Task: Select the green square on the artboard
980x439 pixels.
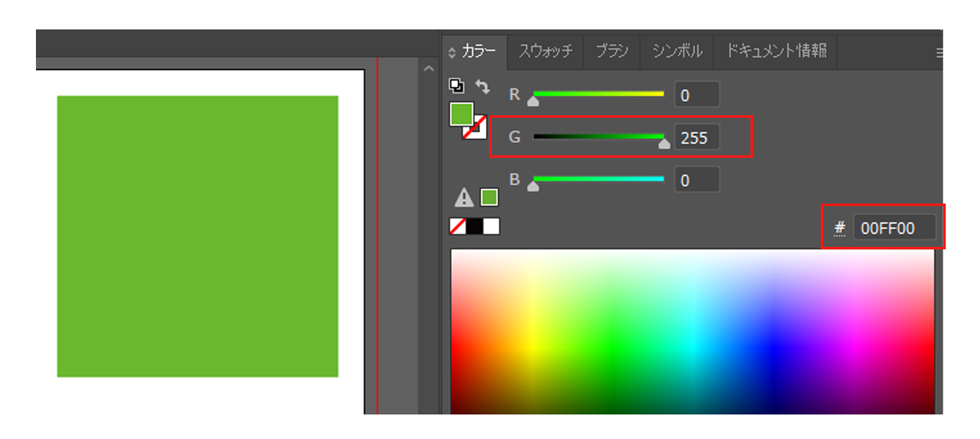Action: point(198,236)
